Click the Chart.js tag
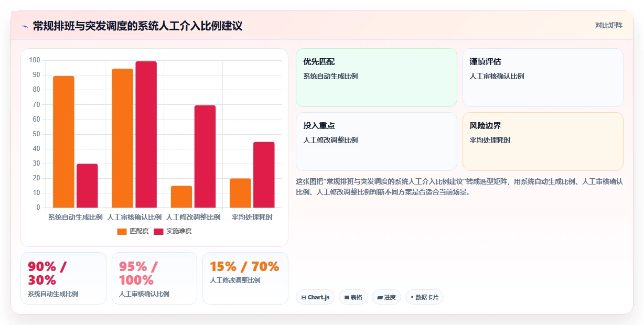Viewport: 644px width, 325px height. tap(315, 297)
